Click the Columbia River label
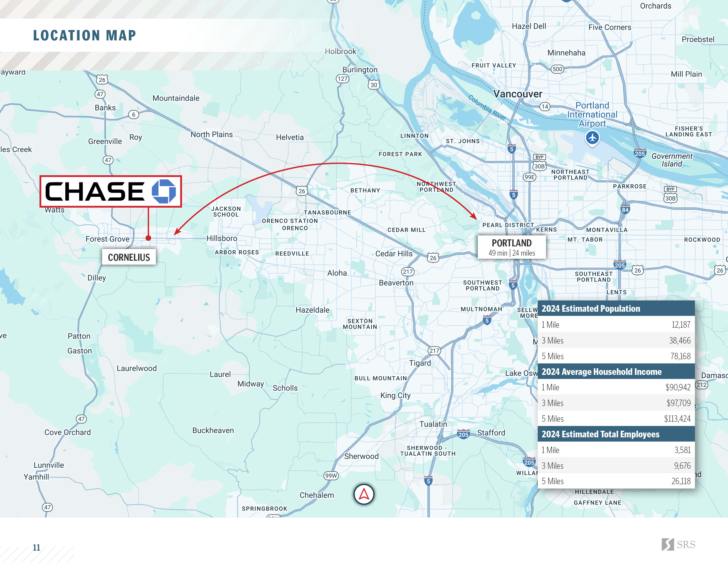Image resolution: width=728 pixels, height=563 pixels. coord(487,108)
